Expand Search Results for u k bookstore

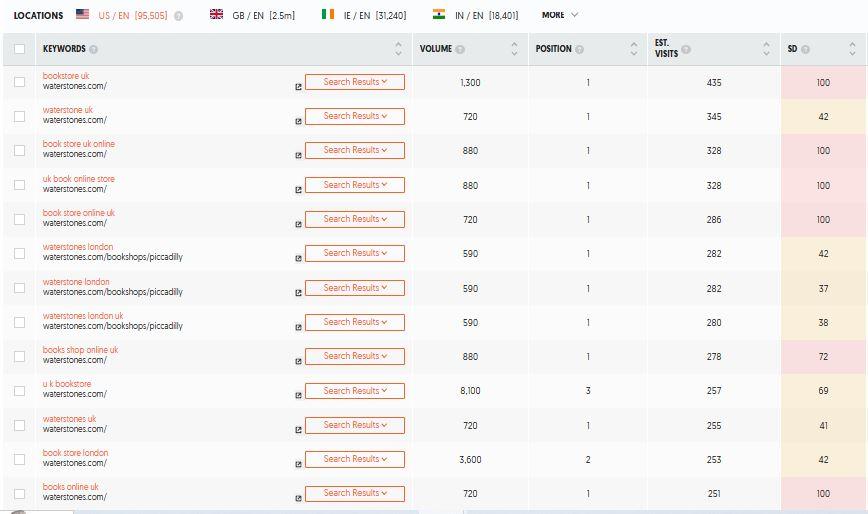pyautogui.click(x=355, y=391)
